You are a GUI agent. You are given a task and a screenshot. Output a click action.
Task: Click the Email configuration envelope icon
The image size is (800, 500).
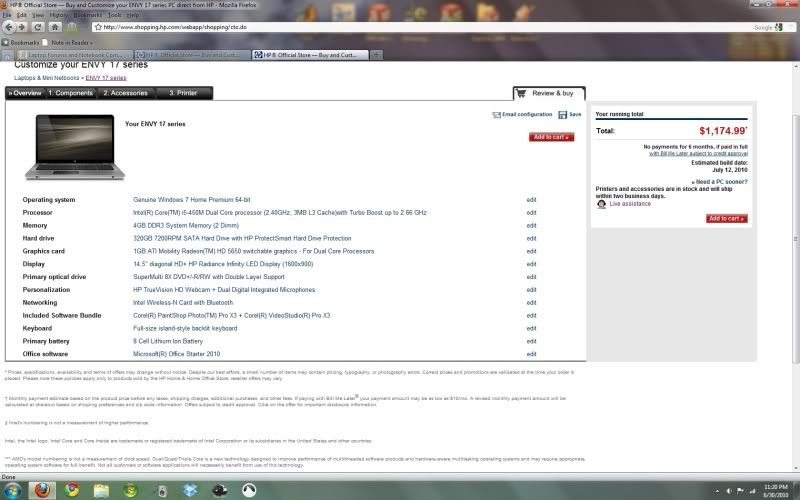click(x=496, y=115)
